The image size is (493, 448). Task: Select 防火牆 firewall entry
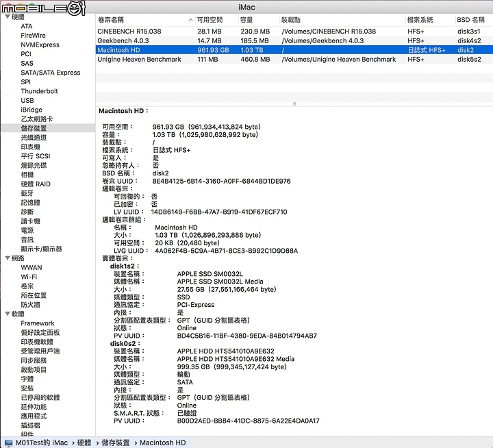(30, 305)
